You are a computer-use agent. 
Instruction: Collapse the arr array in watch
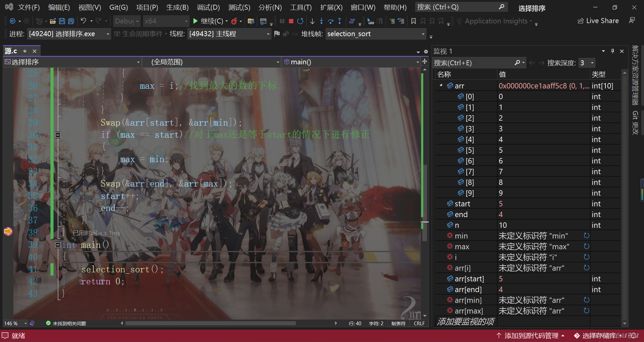point(441,85)
